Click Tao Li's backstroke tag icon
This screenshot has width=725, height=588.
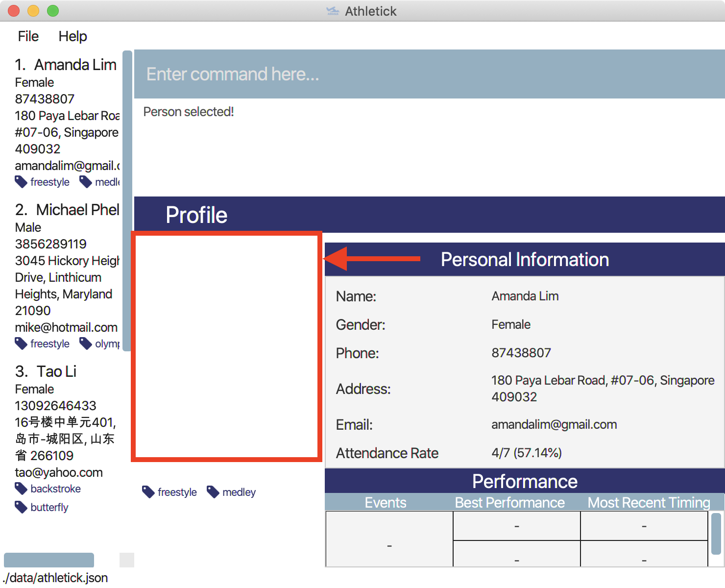point(21,489)
